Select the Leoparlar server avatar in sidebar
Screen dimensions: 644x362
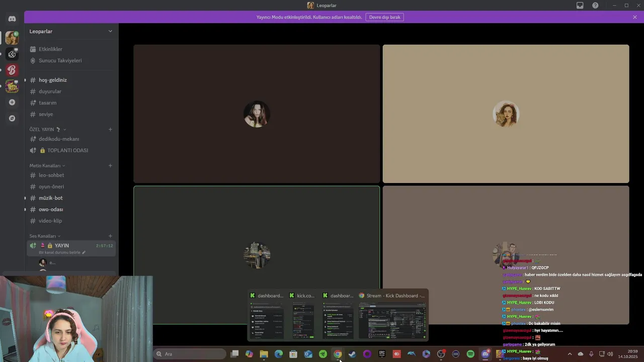pyautogui.click(x=12, y=38)
